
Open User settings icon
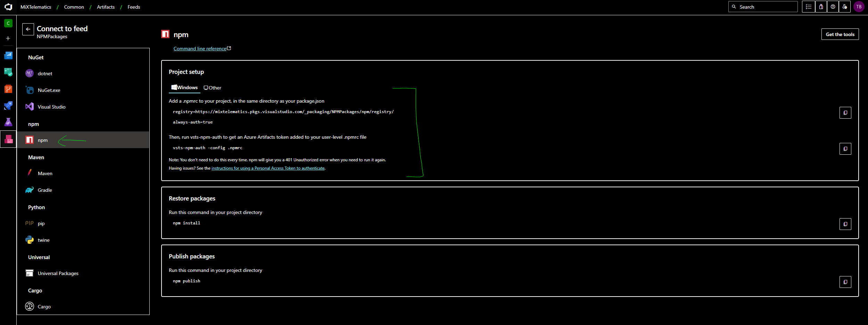[x=845, y=7]
